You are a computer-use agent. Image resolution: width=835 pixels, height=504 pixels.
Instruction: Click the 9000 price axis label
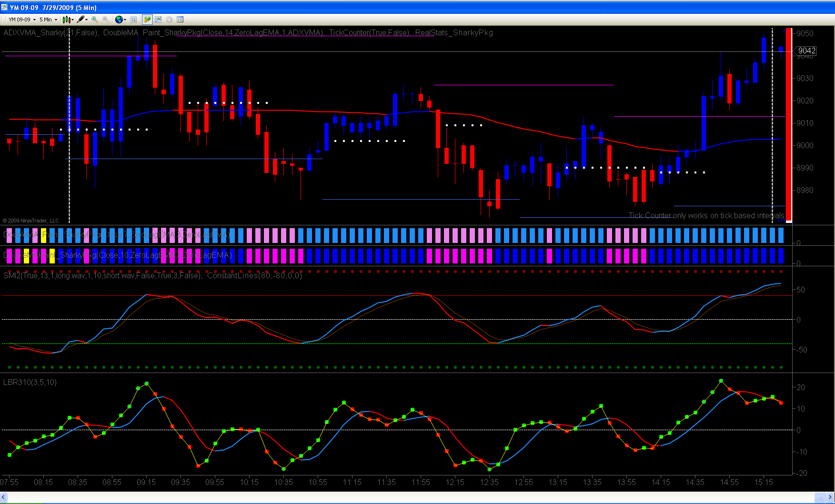coord(805,145)
